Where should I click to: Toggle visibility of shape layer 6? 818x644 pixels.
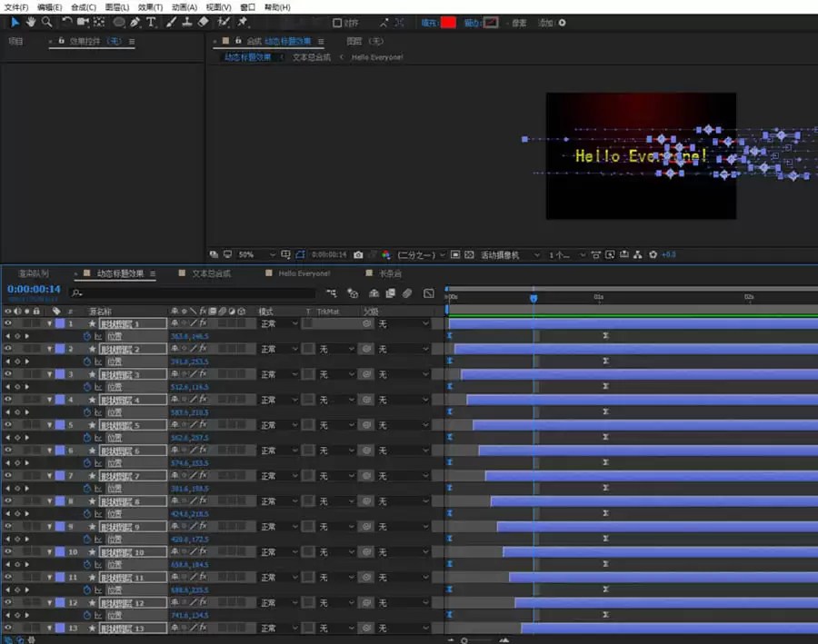pyautogui.click(x=8, y=450)
